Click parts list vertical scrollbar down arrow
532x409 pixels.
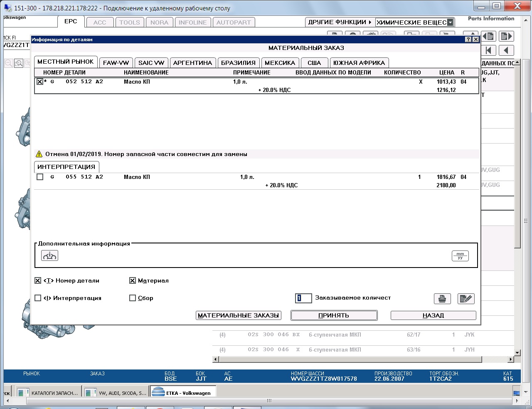517,353
